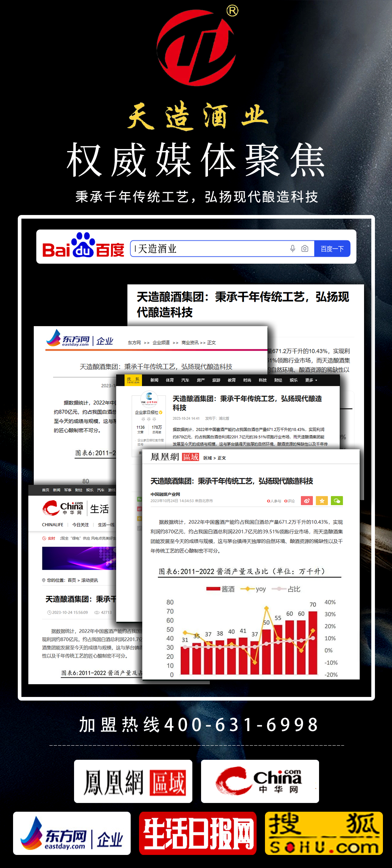
Task: Click the 东方网 eastday.com logo in the article header
Action: tap(68, 338)
